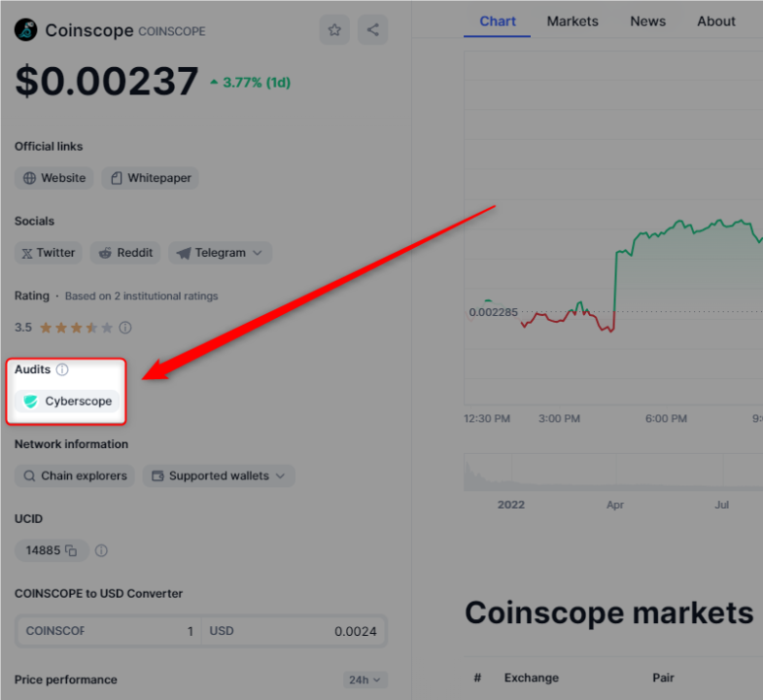Viewport: 763px width, 700px height.
Task: Open the 24h price performance dropdown
Action: tap(365, 680)
